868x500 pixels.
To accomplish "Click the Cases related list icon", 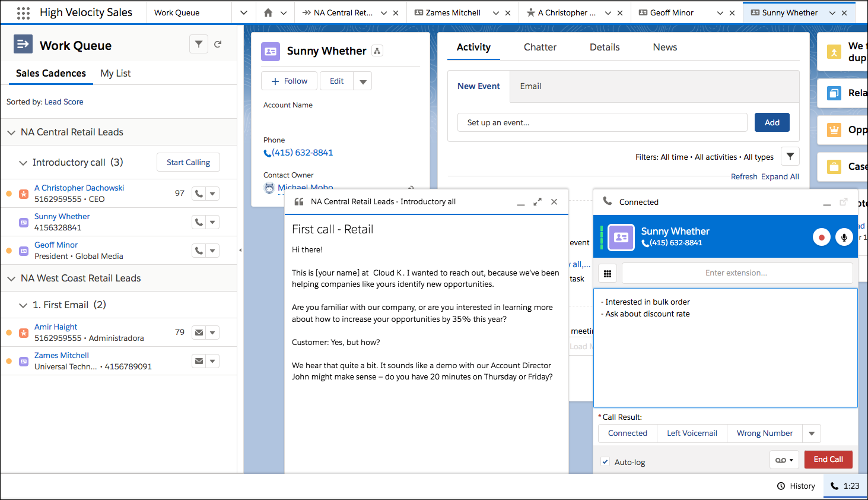I will pos(834,167).
